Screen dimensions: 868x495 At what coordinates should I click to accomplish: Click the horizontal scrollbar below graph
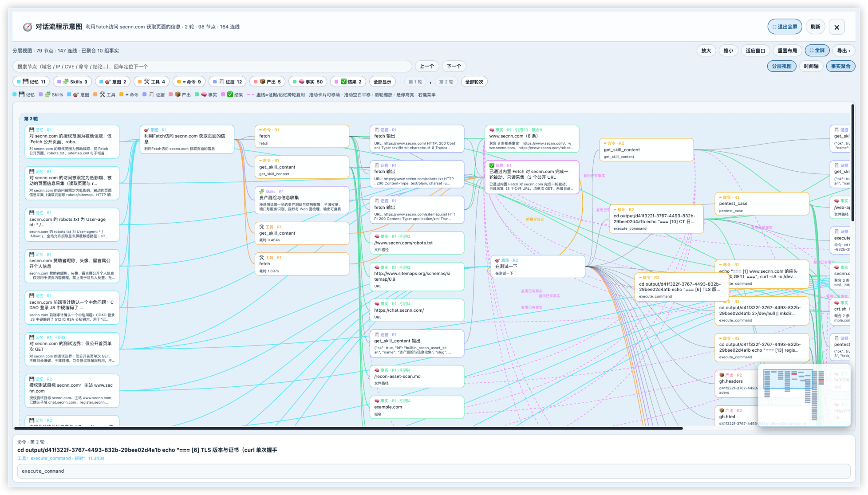tap(348, 428)
